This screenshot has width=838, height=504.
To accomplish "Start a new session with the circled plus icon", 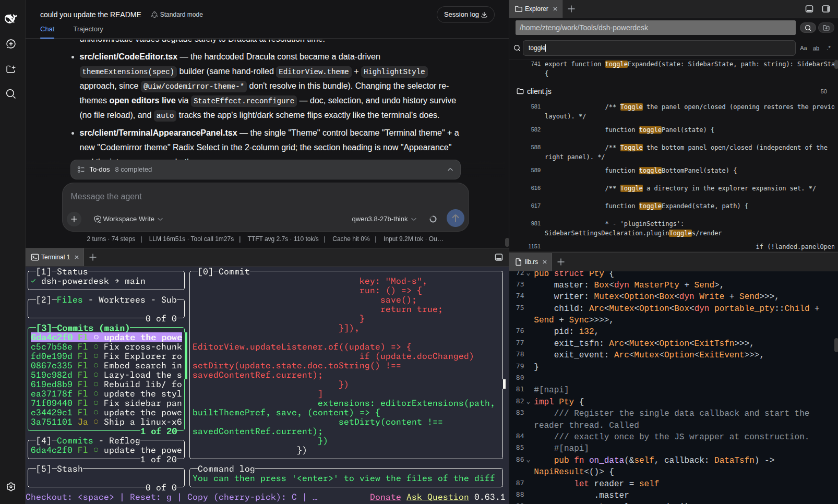I will (x=11, y=44).
